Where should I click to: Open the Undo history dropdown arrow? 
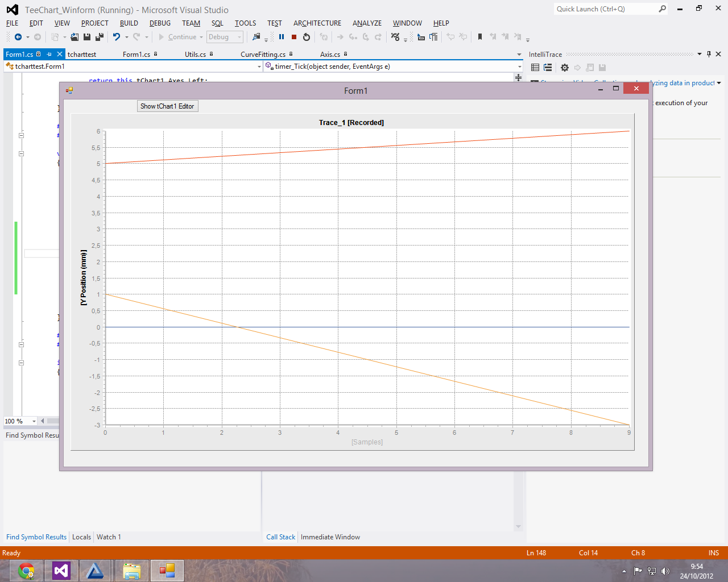126,37
